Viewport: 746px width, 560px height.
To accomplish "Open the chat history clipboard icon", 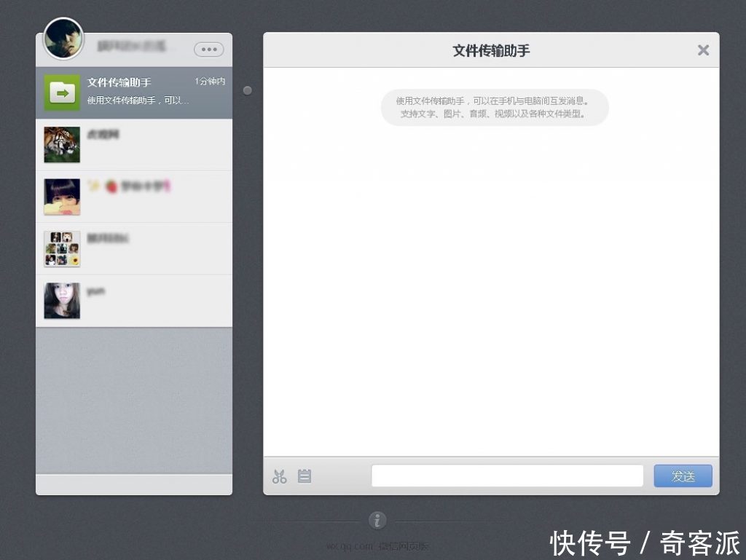I will (304, 476).
